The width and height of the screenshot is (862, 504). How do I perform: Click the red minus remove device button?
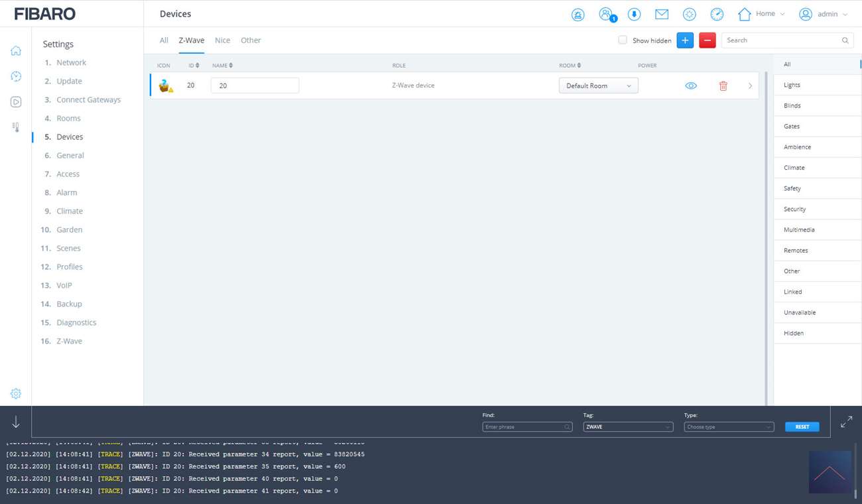[x=707, y=40]
